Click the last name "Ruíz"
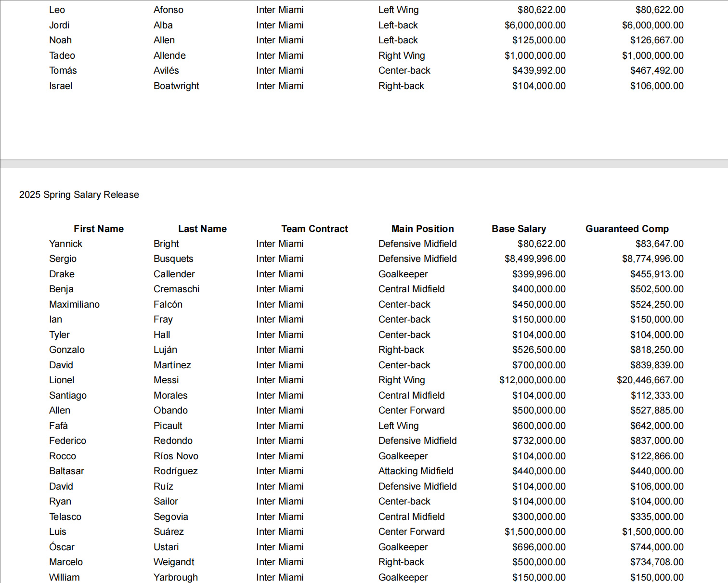This screenshot has width=728, height=583. point(163,486)
